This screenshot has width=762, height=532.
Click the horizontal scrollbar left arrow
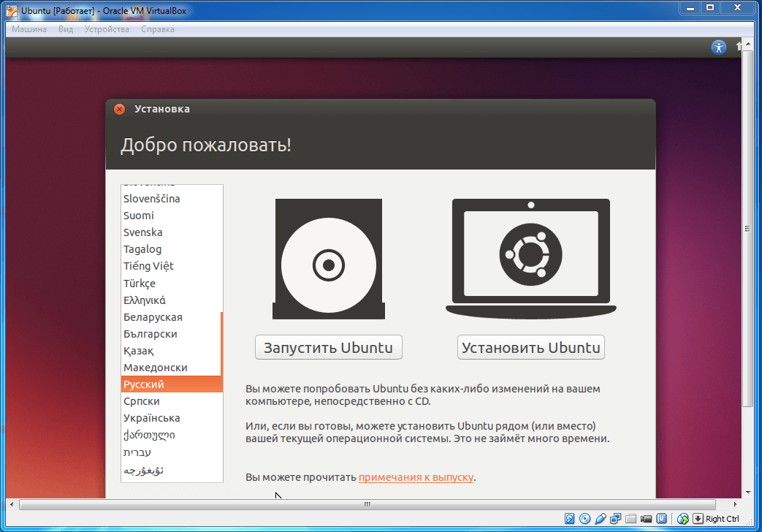[12, 504]
